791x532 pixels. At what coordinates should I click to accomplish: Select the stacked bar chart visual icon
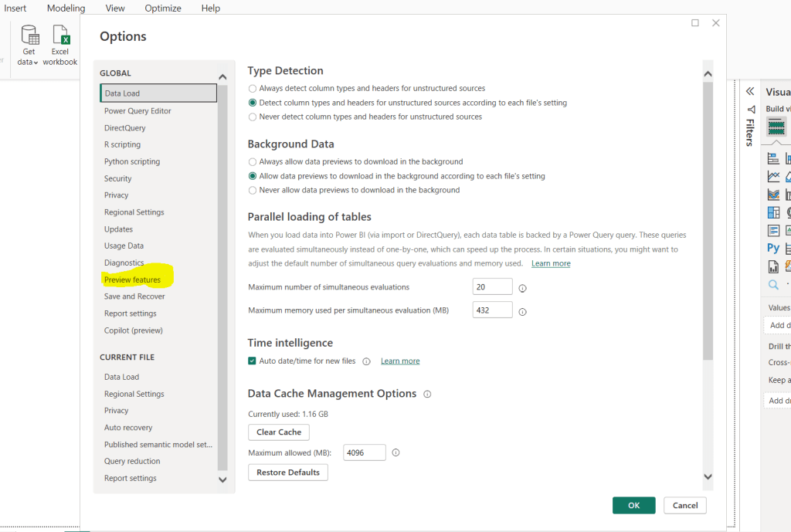click(773, 159)
